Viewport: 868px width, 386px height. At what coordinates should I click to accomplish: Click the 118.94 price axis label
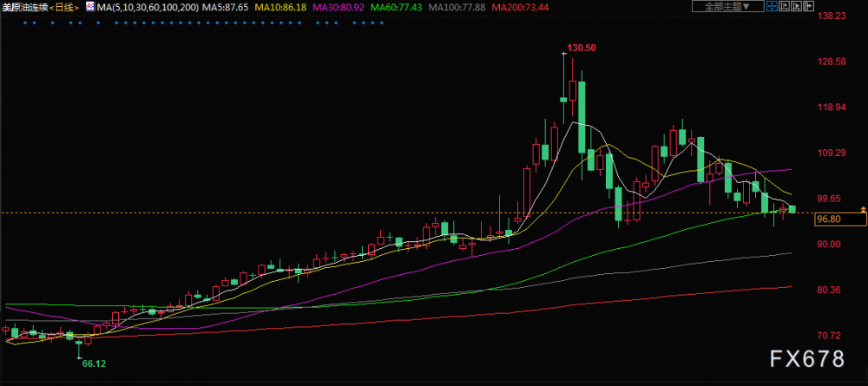click(832, 107)
